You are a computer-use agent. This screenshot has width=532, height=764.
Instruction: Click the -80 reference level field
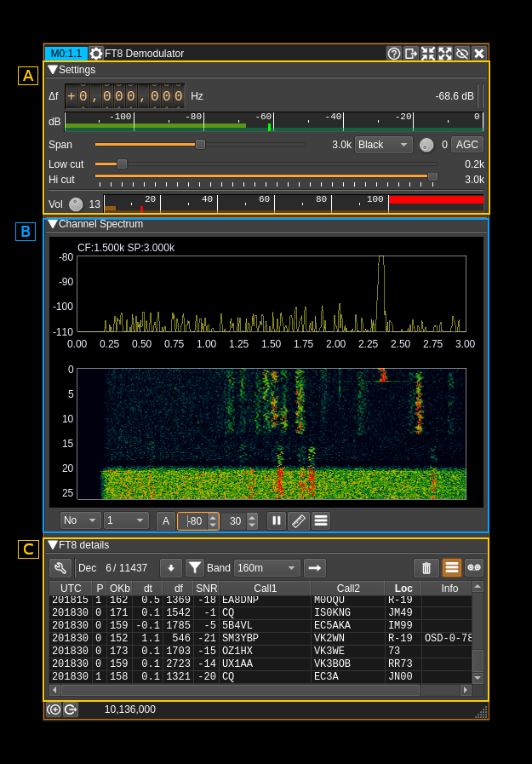192,521
